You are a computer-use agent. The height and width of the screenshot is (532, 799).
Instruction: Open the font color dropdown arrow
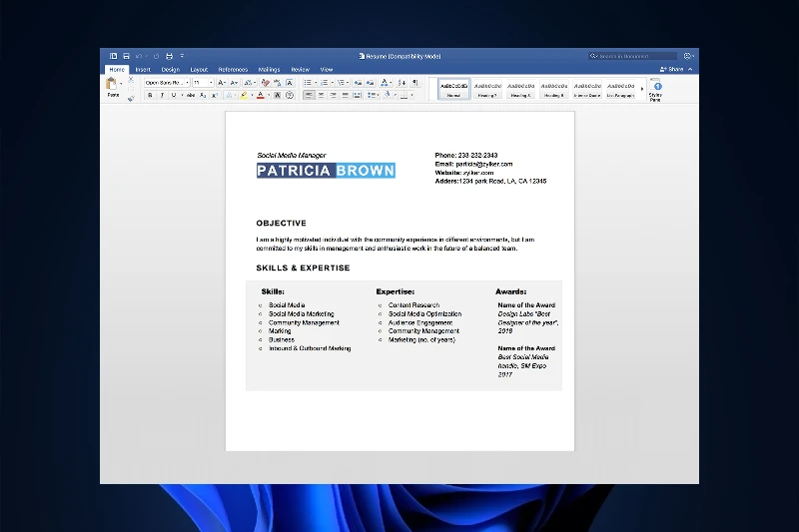click(269, 95)
